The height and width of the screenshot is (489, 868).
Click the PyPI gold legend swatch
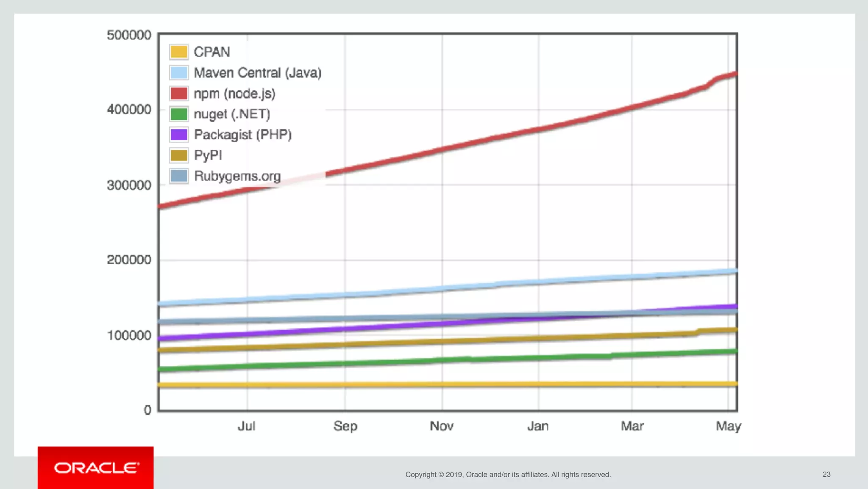[178, 155]
